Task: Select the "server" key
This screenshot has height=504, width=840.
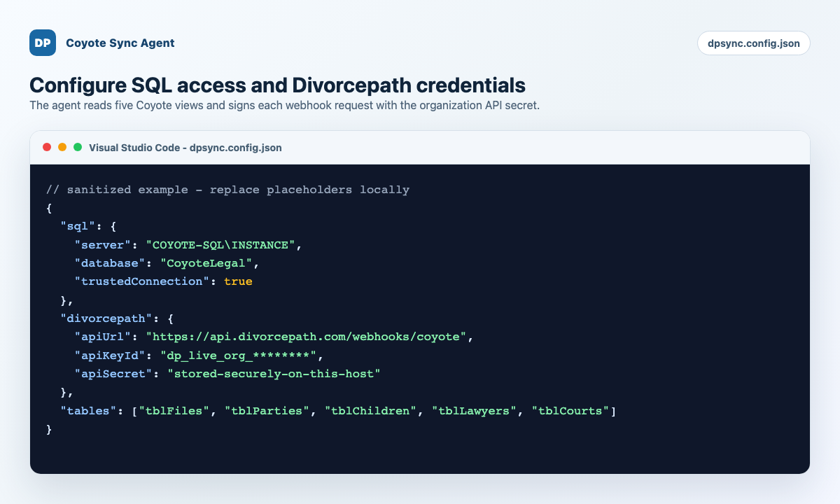Action: [x=104, y=245]
